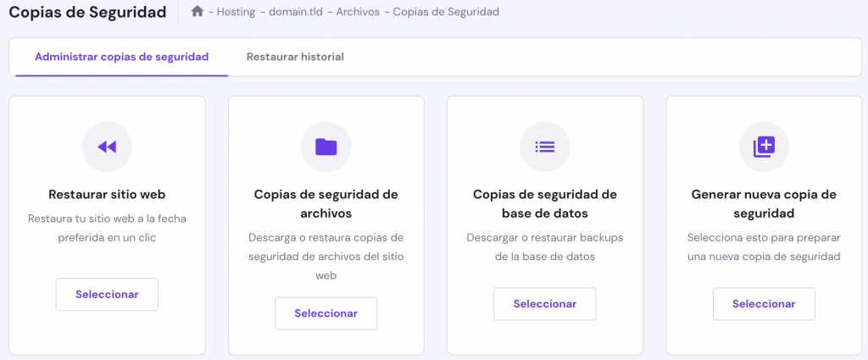Click Copias de Seguridad breadcrumb item
Screen dimensions: 868x360
coord(447,12)
